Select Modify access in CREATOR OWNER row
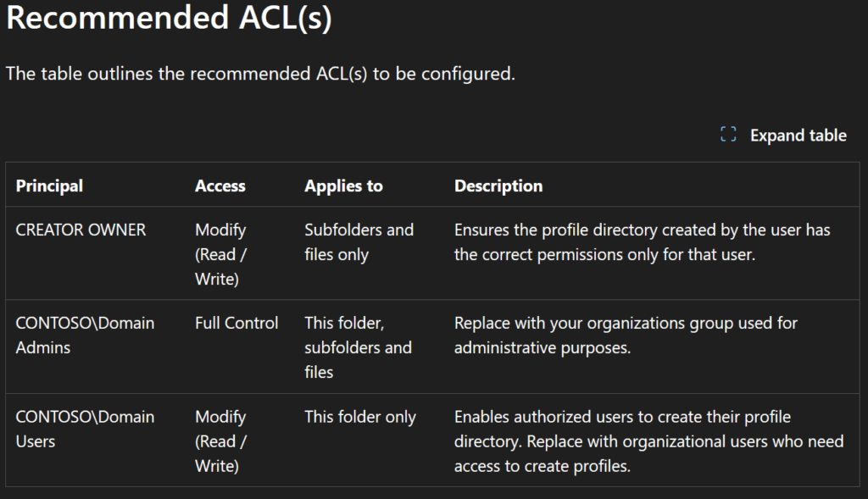The image size is (868, 499). click(x=221, y=254)
